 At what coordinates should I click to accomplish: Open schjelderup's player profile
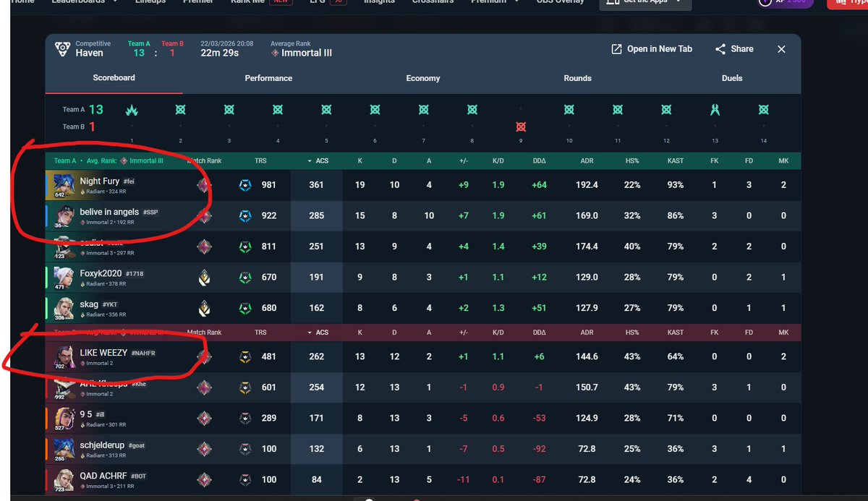click(x=103, y=445)
